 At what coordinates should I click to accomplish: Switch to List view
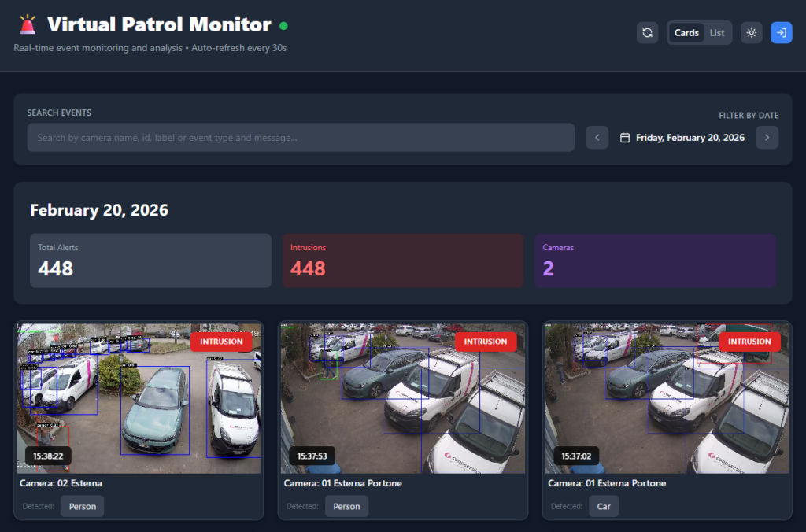click(717, 32)
